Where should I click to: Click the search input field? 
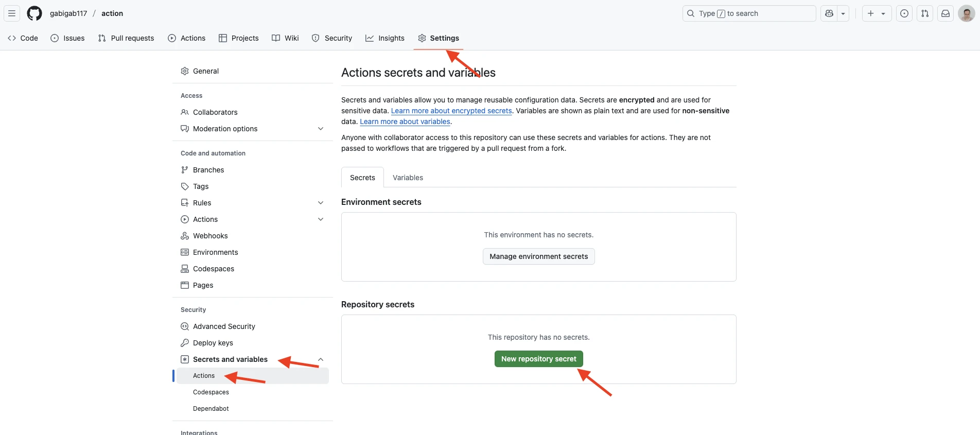tap(749, 13)
